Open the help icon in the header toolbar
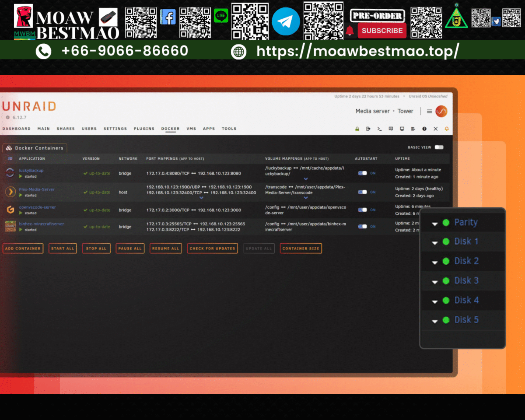 [x=424, y=129]
